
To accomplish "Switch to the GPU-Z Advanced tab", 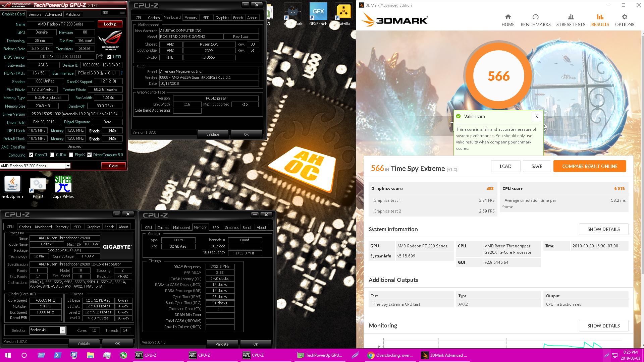I will pos(54,14).
